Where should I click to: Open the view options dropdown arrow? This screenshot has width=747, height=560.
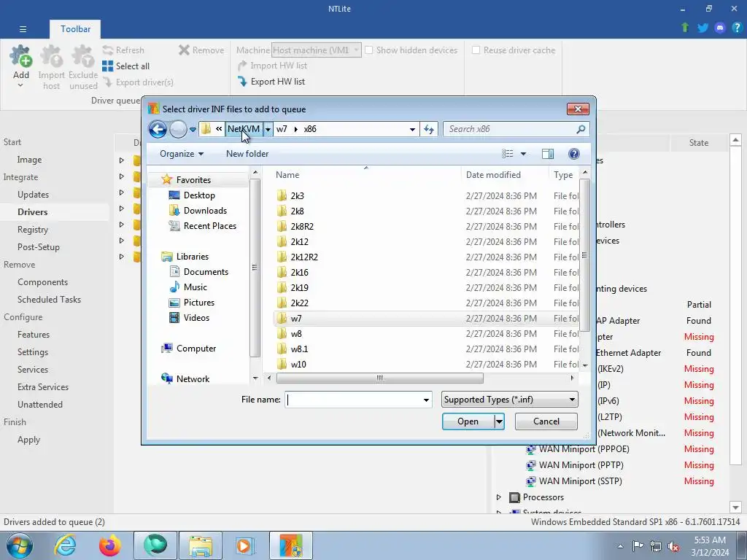click(523, 154)
